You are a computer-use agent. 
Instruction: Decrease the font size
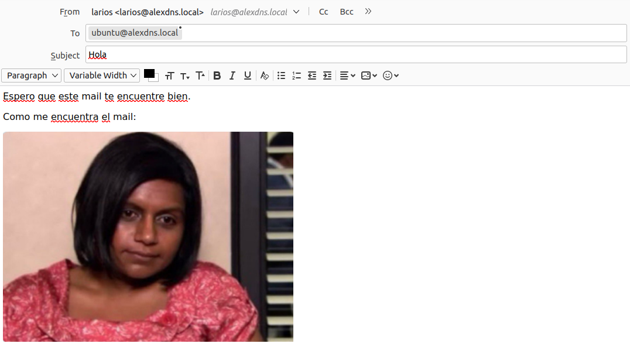pos(185,75)
